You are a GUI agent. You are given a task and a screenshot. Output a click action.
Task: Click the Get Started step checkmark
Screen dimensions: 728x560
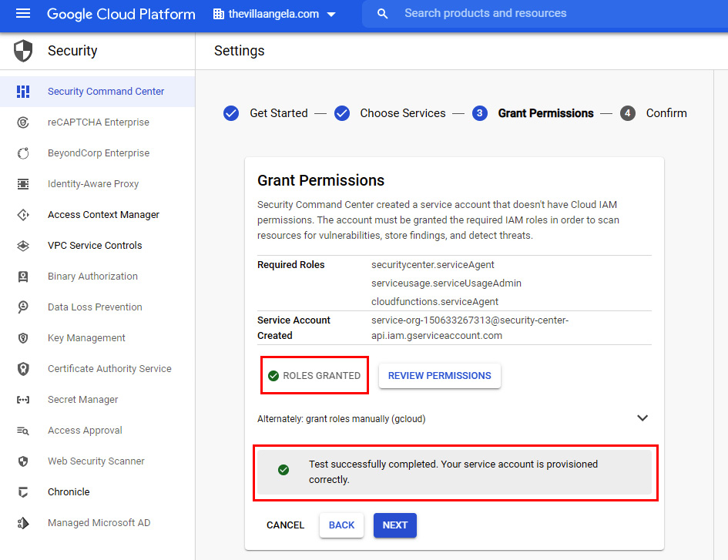231,113
